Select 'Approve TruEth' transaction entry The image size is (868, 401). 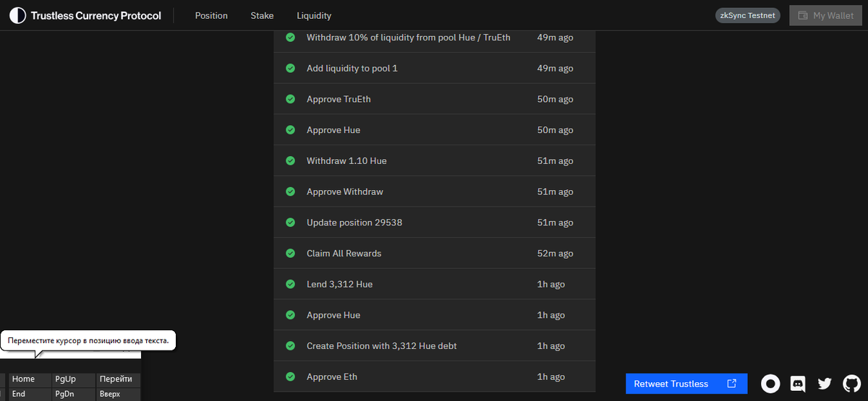(435, 99)
